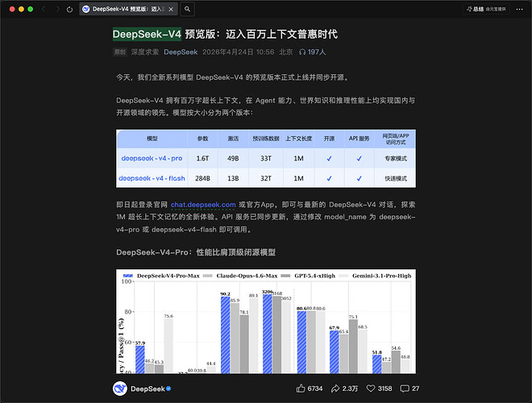Viewport: 532px width, 403px height.
Task: Open the three-dot more menu
Action: point(519,9)
